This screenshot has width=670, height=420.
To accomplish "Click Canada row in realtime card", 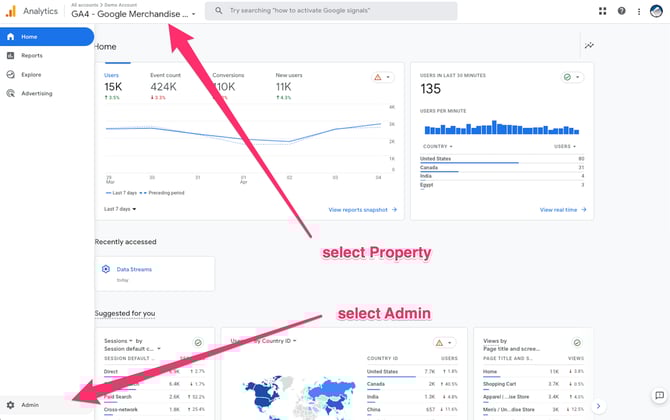I will pos(502,168).
